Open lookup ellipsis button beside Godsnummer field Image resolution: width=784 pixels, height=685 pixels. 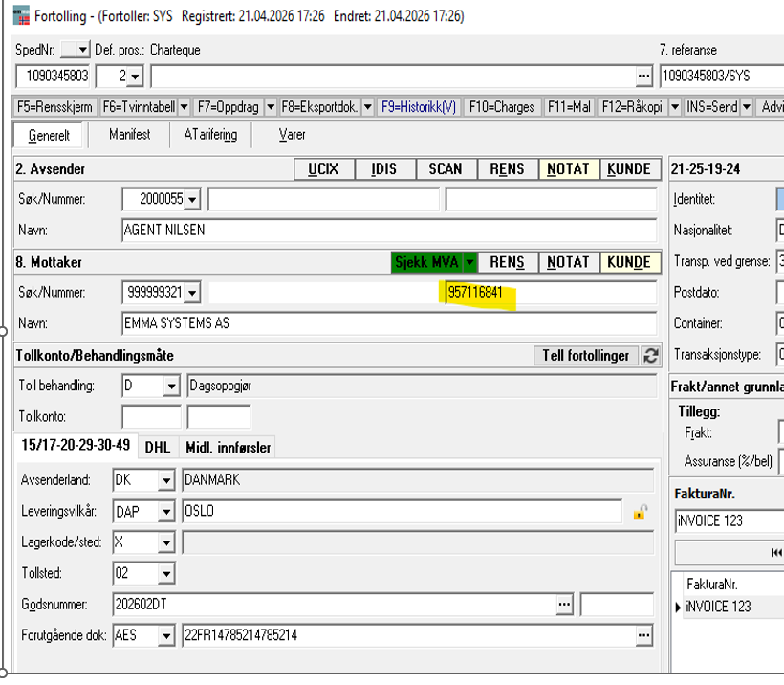(x=566, y=605)
